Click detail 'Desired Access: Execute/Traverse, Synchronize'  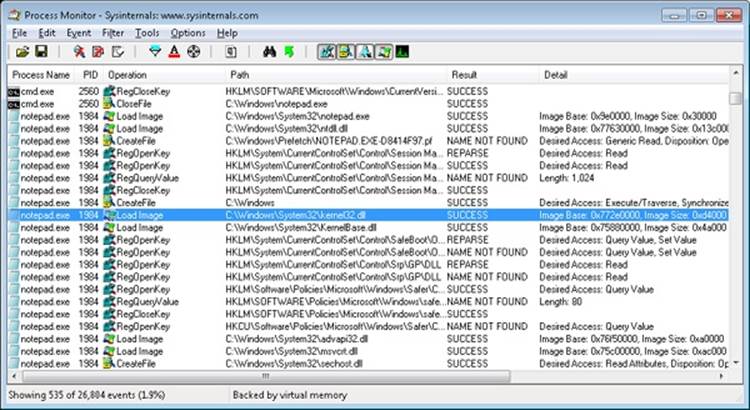tap(634, 203)
